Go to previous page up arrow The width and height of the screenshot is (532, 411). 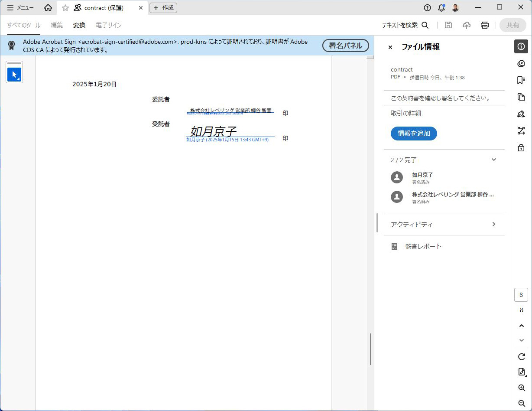[x=522, y=326]
